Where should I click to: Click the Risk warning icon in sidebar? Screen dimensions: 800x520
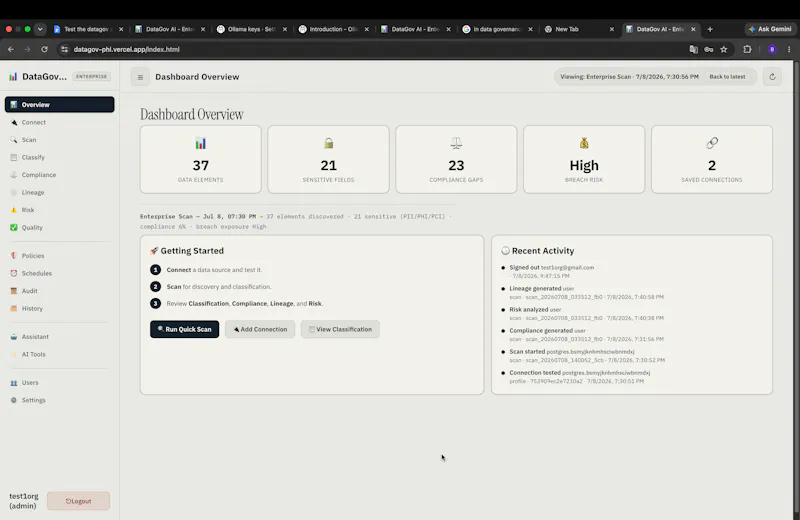pyautogui.click(x=14, y=210)
